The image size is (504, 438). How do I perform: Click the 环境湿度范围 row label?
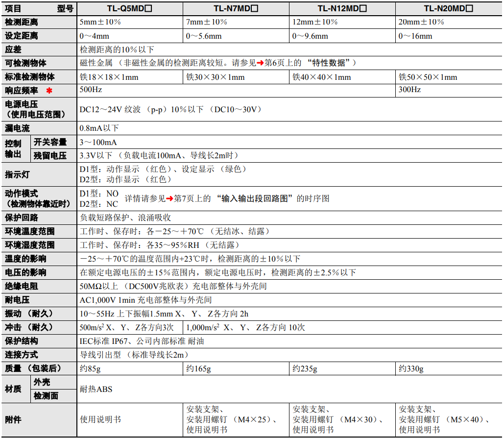[30, 245]
